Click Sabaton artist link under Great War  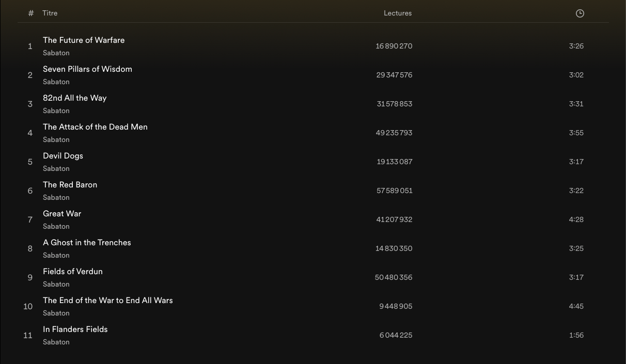pyautogui.click(x=56, y=227)
